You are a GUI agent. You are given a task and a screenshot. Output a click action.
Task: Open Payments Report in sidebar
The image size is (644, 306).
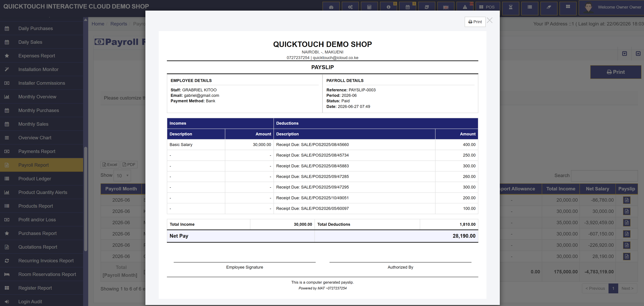[x=41, y=151]
